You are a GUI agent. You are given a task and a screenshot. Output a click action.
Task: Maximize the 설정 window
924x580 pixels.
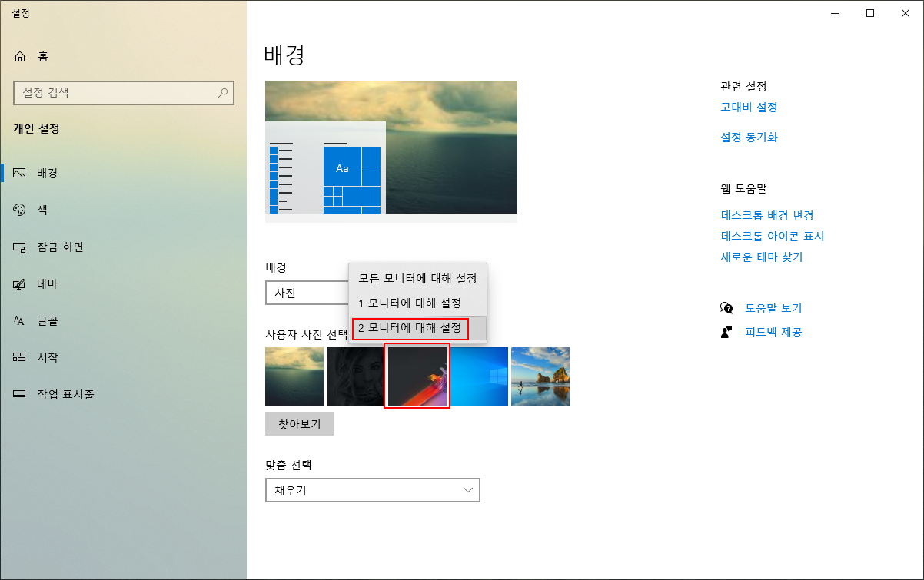point(870,12)
